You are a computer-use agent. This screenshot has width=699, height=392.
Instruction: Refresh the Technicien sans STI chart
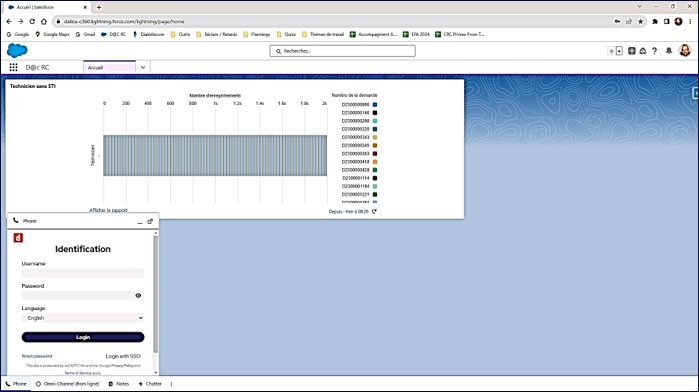374,211
